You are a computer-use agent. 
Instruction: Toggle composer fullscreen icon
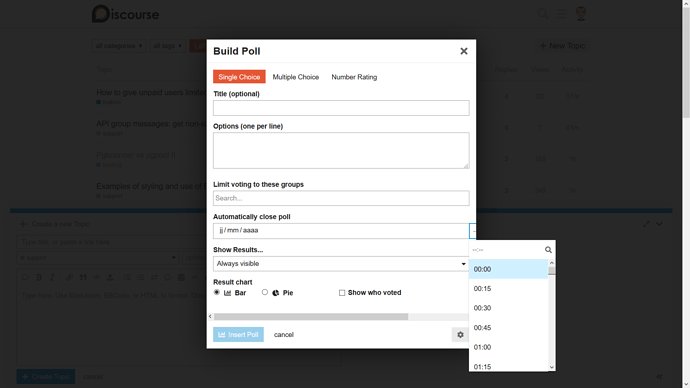pos(646,224)
